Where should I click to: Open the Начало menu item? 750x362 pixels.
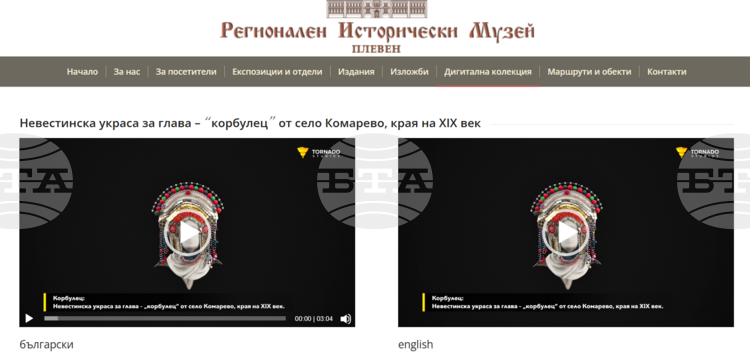click(82, 72)
